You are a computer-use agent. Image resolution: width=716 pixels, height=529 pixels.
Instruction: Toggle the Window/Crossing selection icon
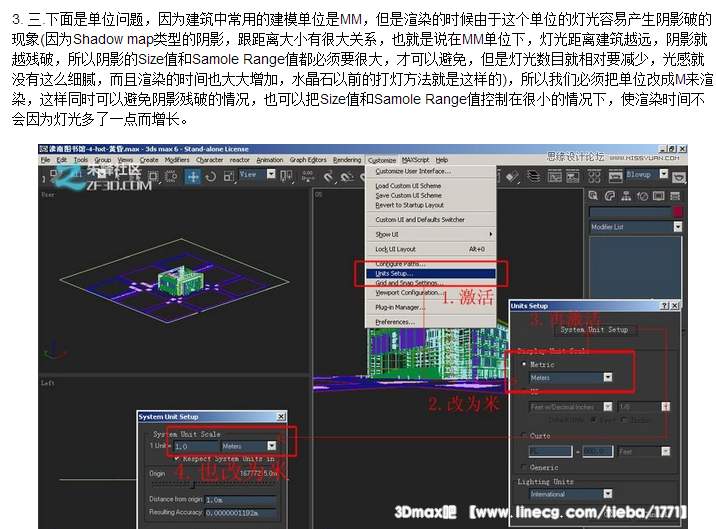pos(171,177)
